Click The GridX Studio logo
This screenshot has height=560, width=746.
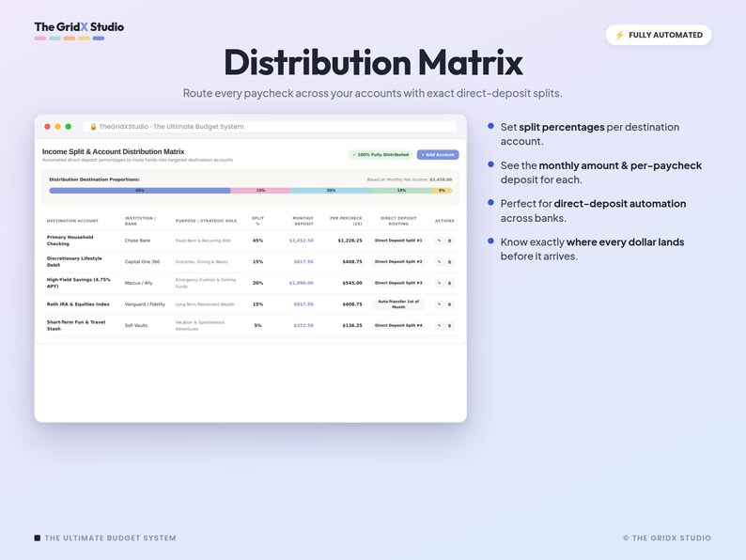click(79, 30)
